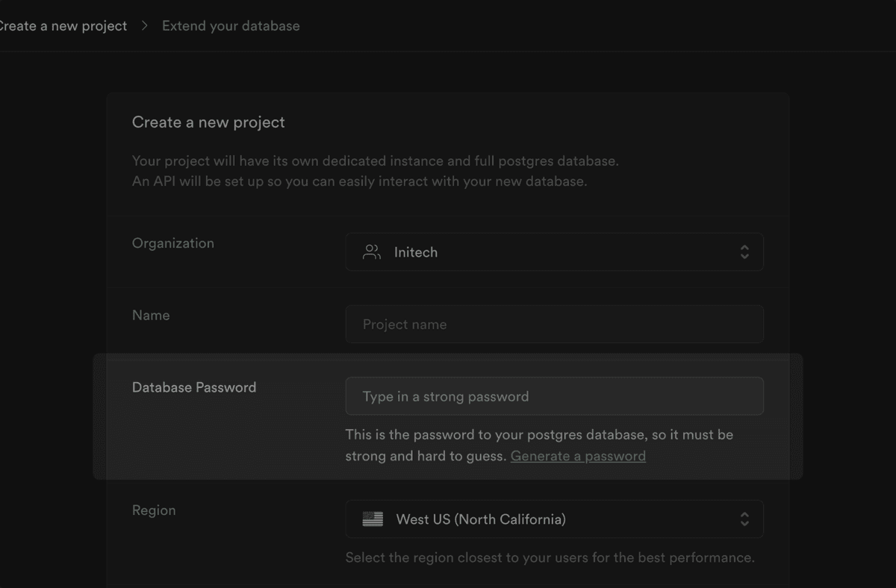Click the breadcrumb chevron separator arrow

tap(145, 26)
